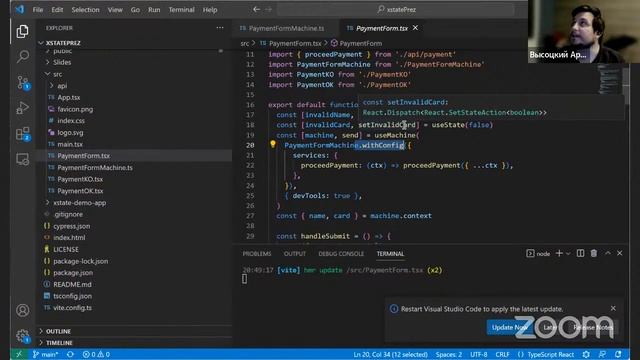Click the Update Now button
The height and width of the screenshot is (360, 640).
(x=509, y=327)
